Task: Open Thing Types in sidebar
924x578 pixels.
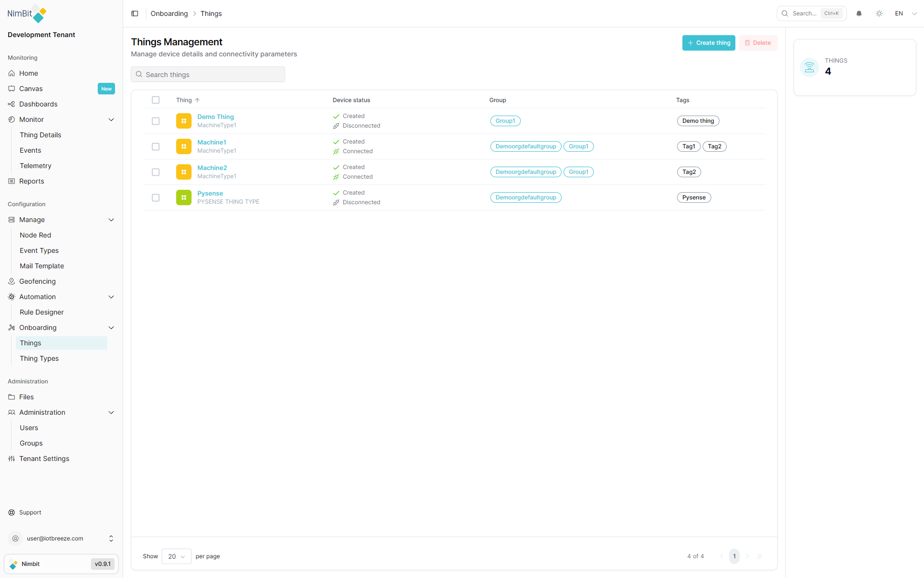Action: (39, 358)
